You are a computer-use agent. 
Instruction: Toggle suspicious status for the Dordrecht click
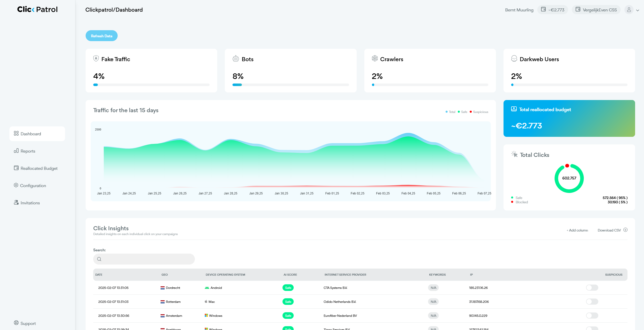592,288
